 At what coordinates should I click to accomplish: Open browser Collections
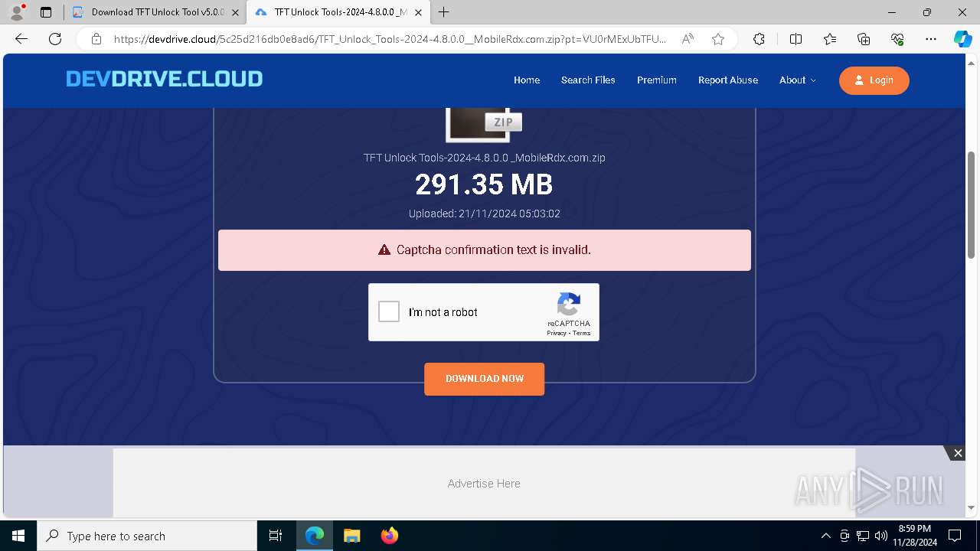point(864,39)
